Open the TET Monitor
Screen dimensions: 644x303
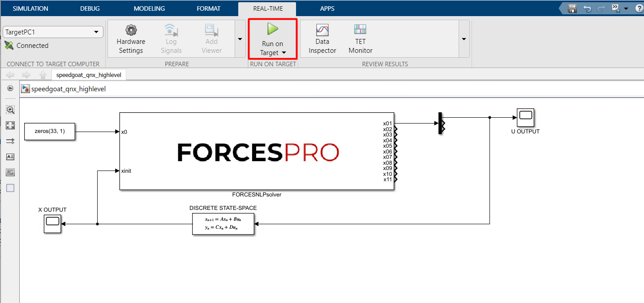360,30
